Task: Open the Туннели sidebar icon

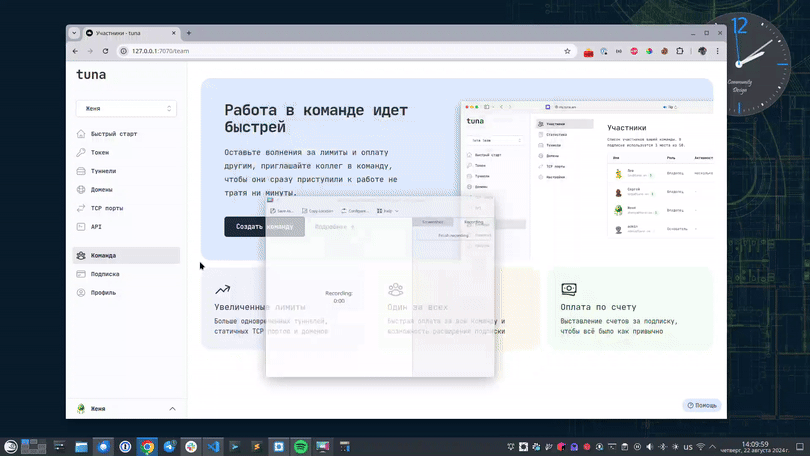Action: coord(80,171)
